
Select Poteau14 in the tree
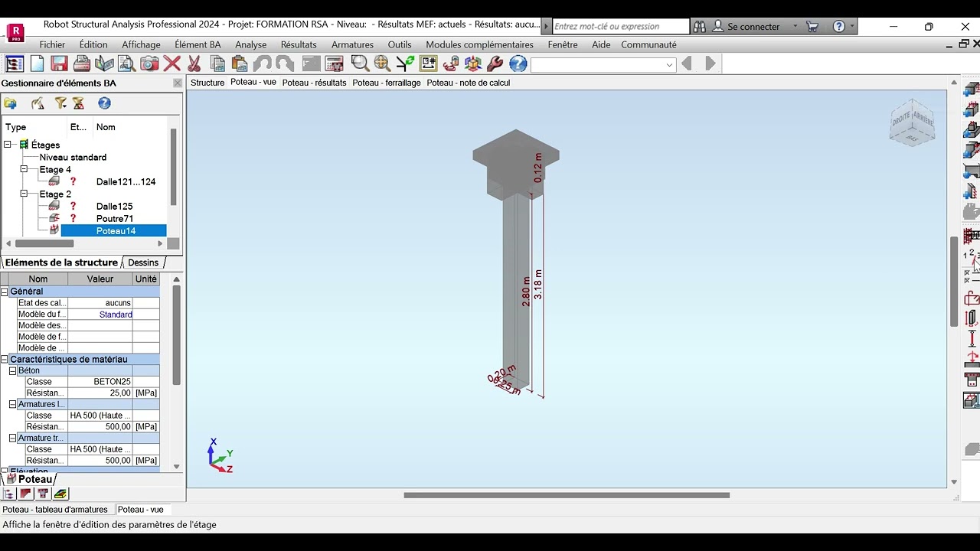[116, 230]
